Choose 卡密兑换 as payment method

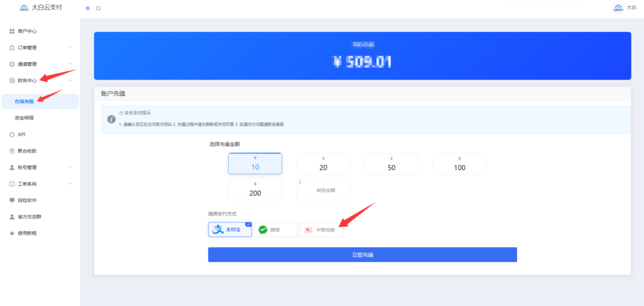(x=321, y=230)
